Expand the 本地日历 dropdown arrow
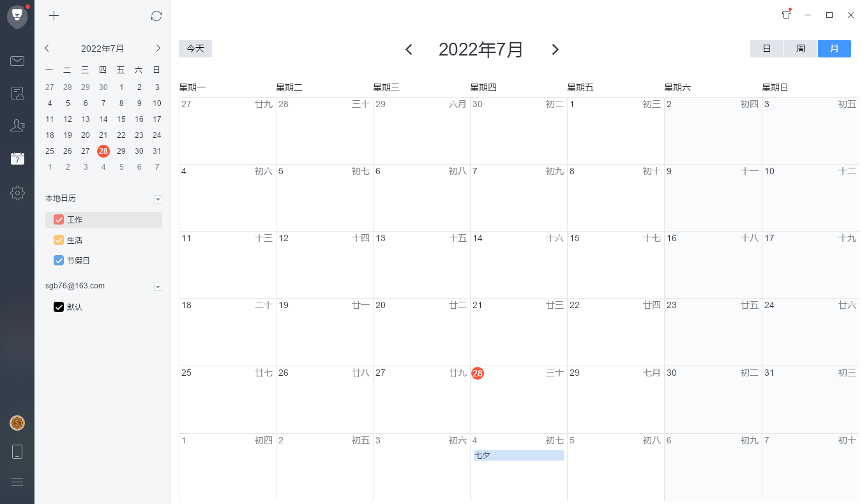The height and width of the screenshot is (504, 862). pos(158,200)
